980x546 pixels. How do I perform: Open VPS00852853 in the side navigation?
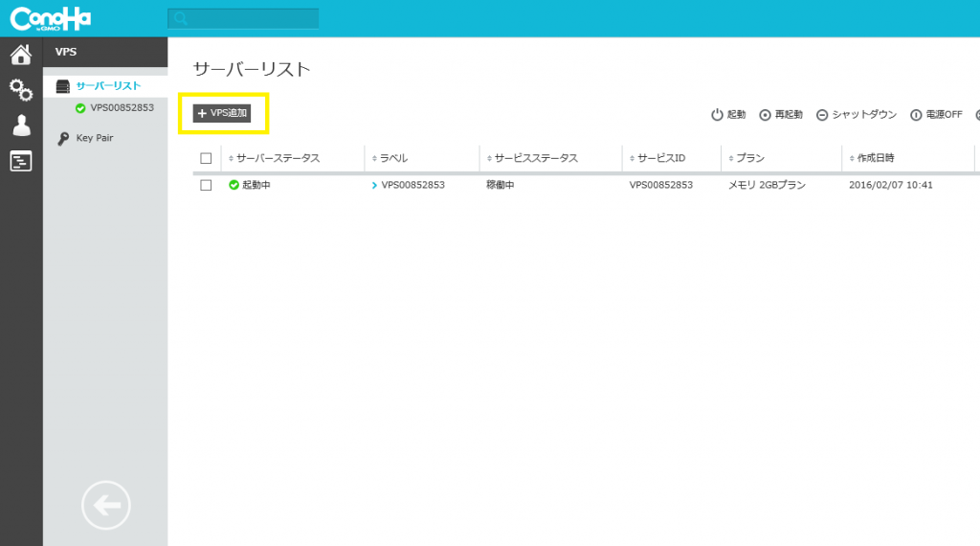(115, 107)
